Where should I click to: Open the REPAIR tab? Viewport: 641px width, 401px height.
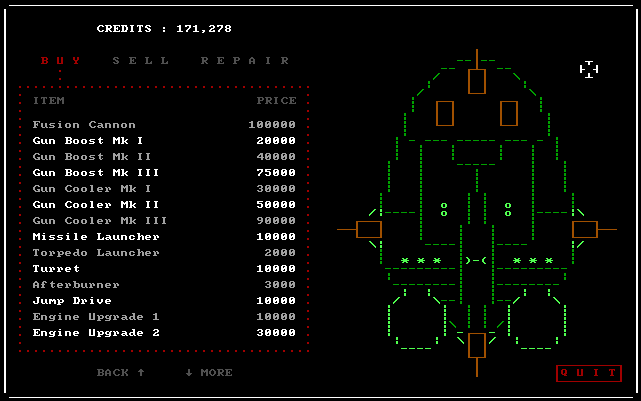(245, 60)
